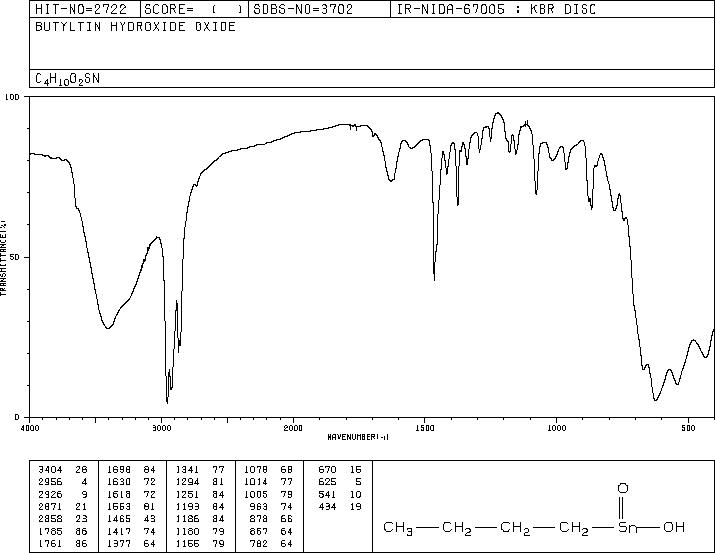Click the 1000 x-axis tick label
This screenshot has height=553, width=715.
click(x=556, y=428)
